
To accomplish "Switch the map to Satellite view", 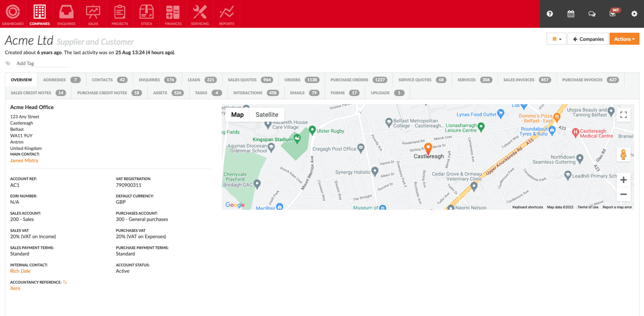I will pos(267,114).
